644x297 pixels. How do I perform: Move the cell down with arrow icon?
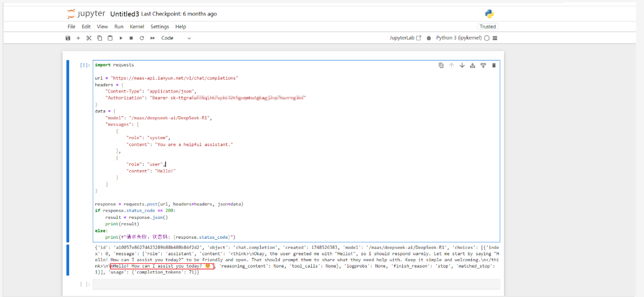462,65
